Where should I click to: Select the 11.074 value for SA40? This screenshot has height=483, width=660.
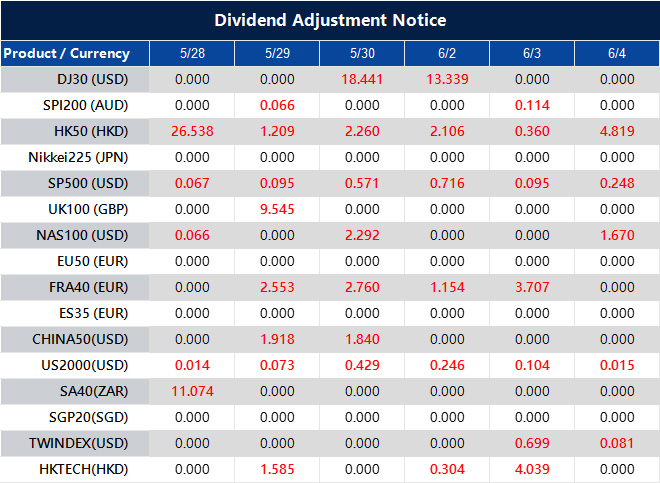tap(192, 391)
